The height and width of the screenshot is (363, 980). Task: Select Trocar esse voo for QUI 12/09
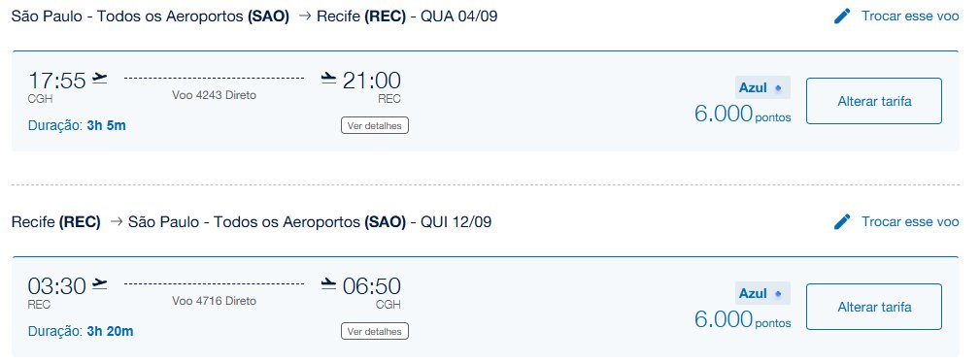910,222
